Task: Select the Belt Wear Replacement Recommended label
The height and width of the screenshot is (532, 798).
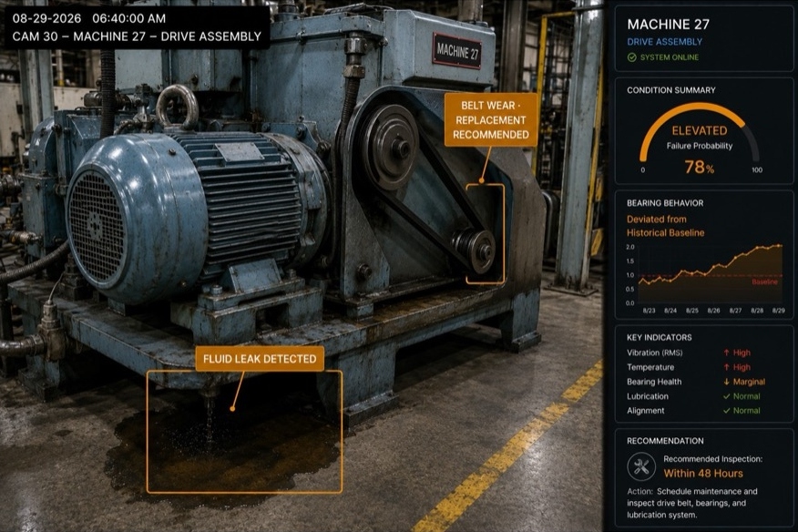Action: pos(491,119)
